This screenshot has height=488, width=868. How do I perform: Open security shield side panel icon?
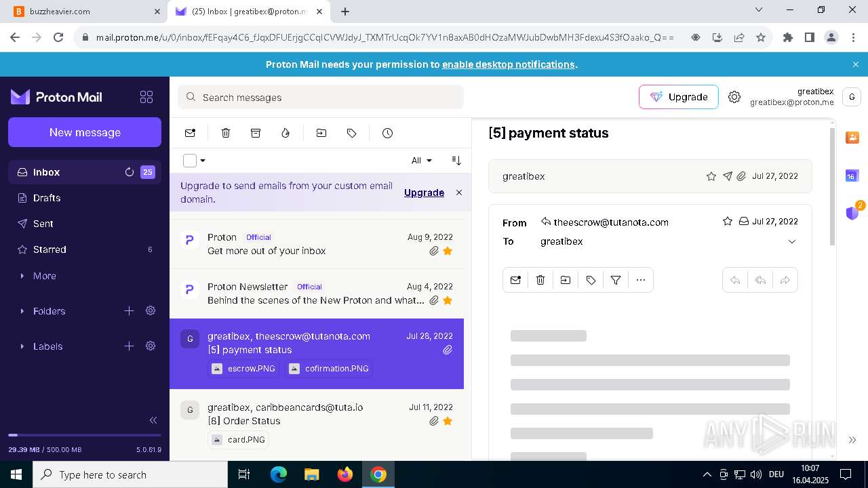pyautogui.click(x=853, y=212)
